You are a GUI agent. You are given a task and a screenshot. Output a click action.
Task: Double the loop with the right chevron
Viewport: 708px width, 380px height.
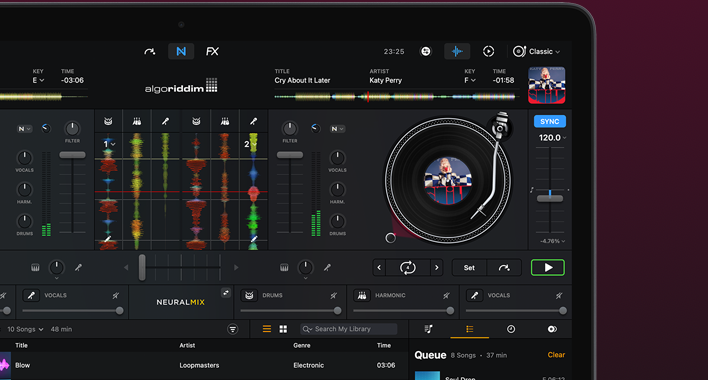(x=436, y=268)
